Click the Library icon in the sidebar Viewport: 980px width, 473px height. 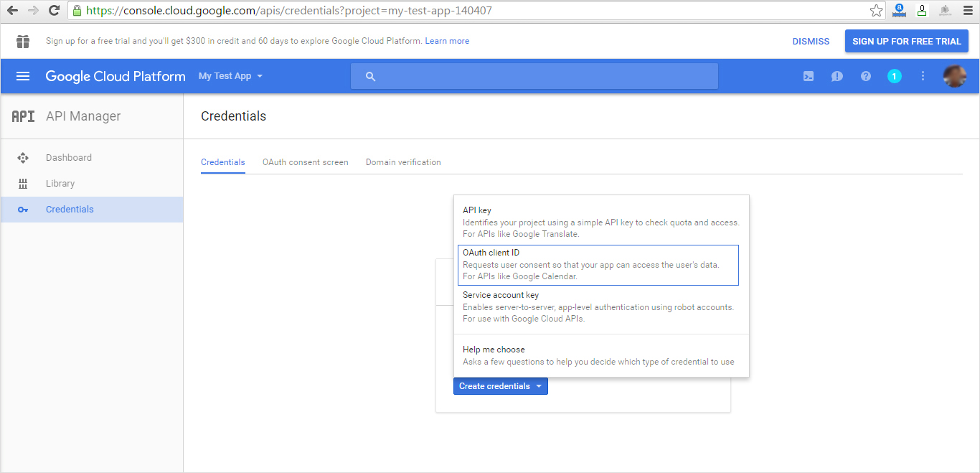(23, 184)
